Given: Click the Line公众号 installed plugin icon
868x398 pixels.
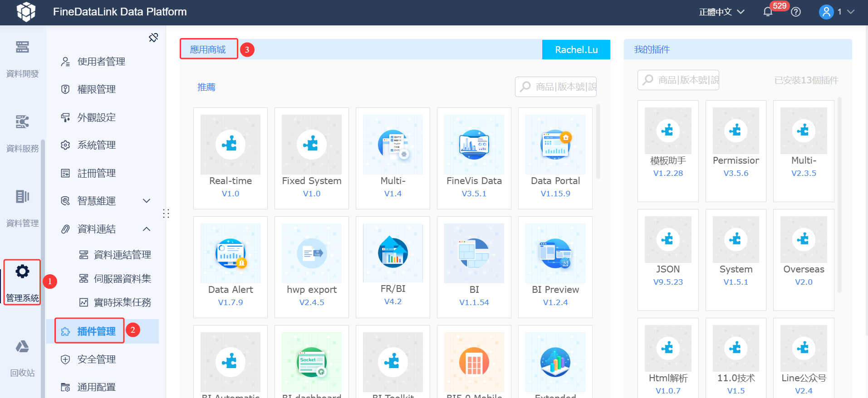Looking at the screenshot, I should tap(804, 348).
